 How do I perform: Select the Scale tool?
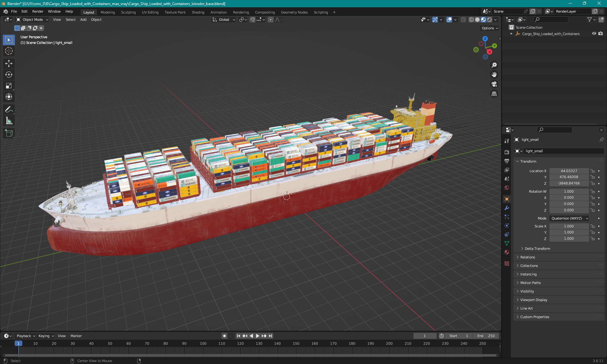pos(9,86)
